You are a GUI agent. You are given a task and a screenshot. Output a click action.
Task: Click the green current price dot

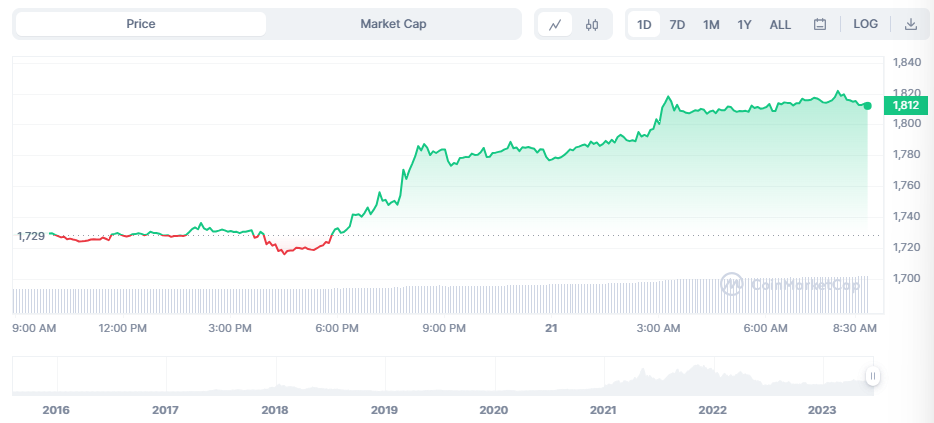pos(867,105)
